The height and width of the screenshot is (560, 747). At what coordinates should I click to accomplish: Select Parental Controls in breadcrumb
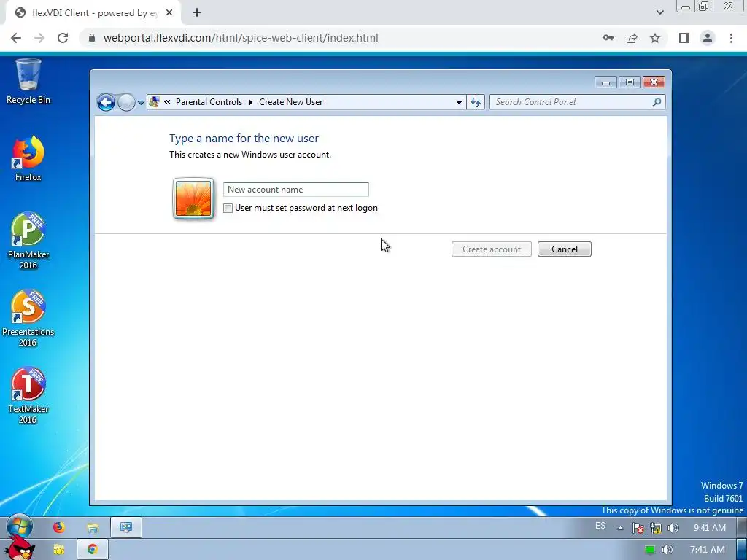point(209,102)
